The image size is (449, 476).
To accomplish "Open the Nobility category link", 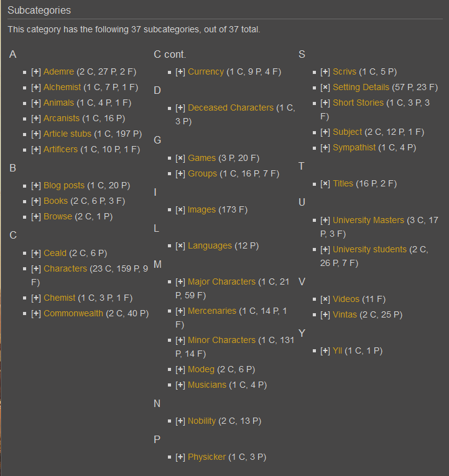I will pyautogui.click(x=201, y=421).
